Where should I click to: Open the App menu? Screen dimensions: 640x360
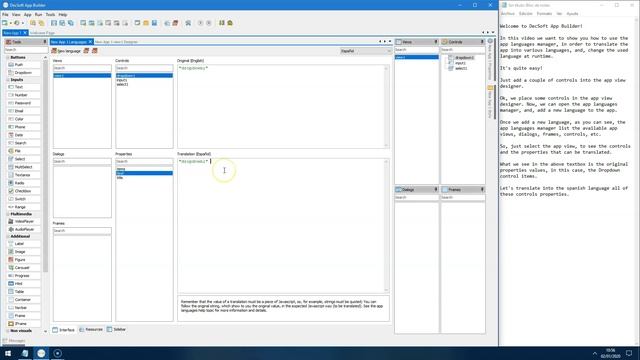click(x=27, y=15)
